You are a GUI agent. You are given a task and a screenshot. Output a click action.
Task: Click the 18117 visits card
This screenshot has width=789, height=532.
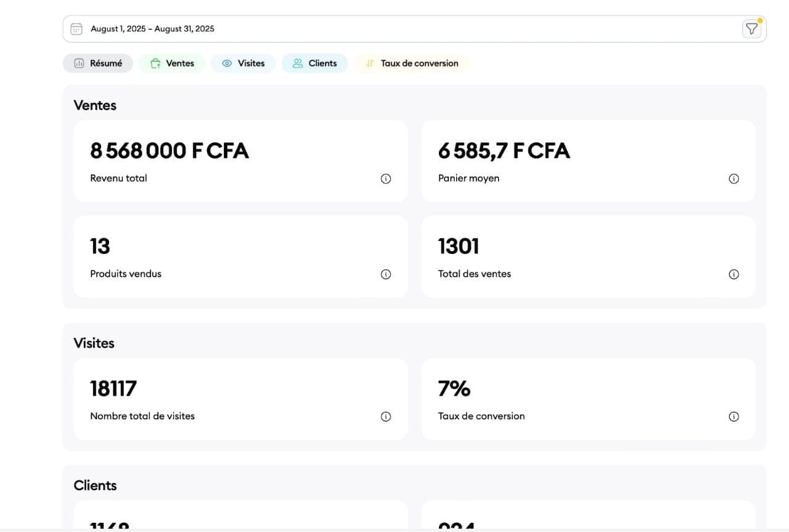click(240, 399)
